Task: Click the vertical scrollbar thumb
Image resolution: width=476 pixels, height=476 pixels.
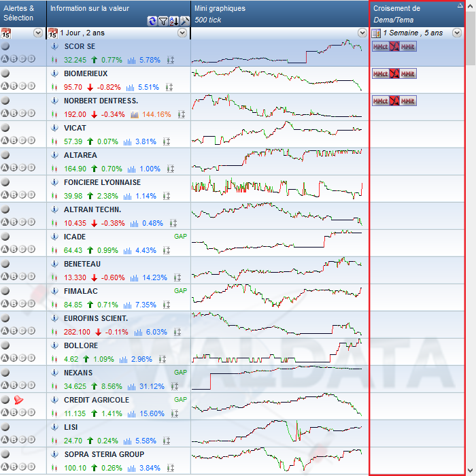Action: pyautogui.click(x=471, y=39)
